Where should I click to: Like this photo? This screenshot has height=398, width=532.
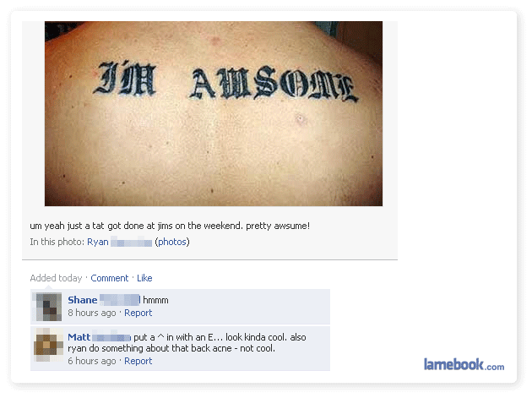144,278
